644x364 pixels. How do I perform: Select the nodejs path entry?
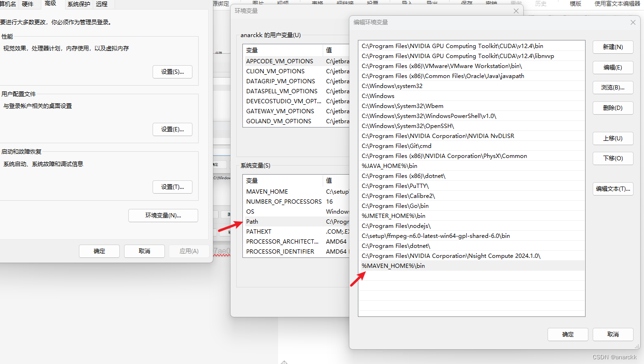pyautogui.click(x=471, y=226)
